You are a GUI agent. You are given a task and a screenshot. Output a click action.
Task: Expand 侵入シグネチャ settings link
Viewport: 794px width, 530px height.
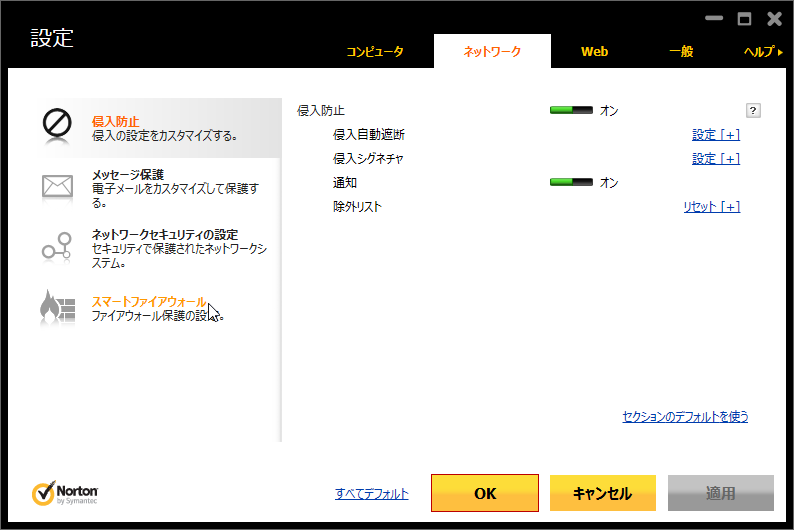point(715,159)
